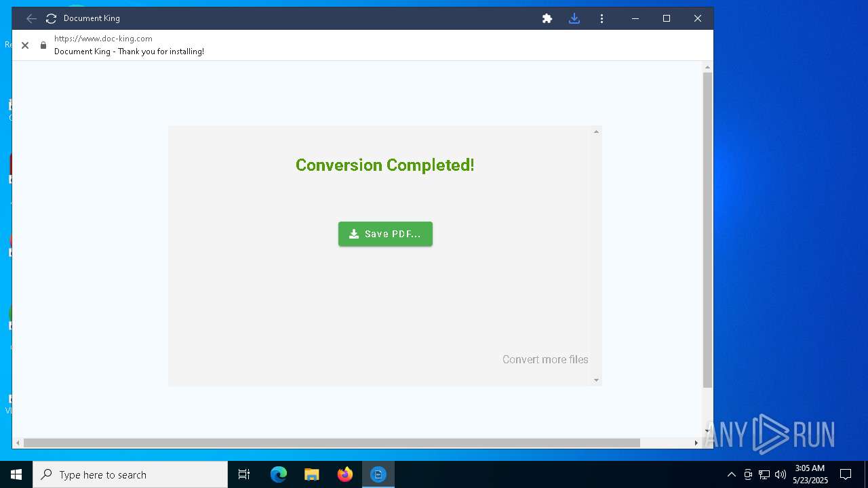Open the three-dot browser menu
The height and width of the screenshot is (488, 868).
601,18
